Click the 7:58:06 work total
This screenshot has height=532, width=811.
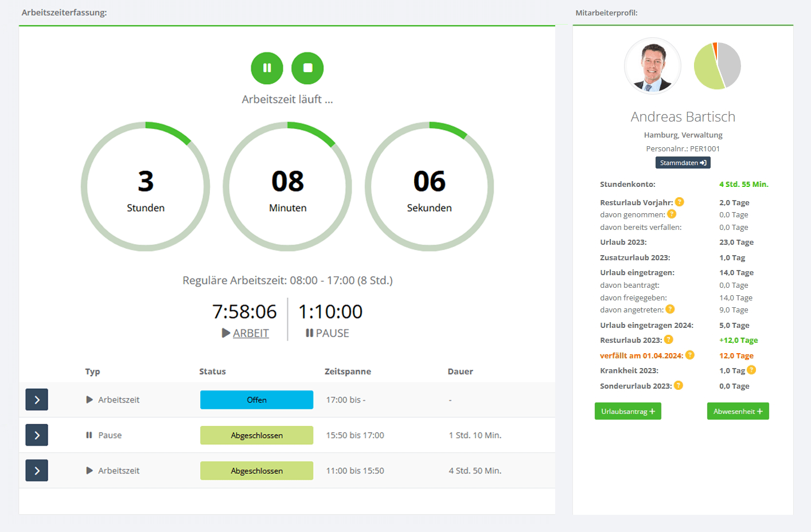click(244, 311)
